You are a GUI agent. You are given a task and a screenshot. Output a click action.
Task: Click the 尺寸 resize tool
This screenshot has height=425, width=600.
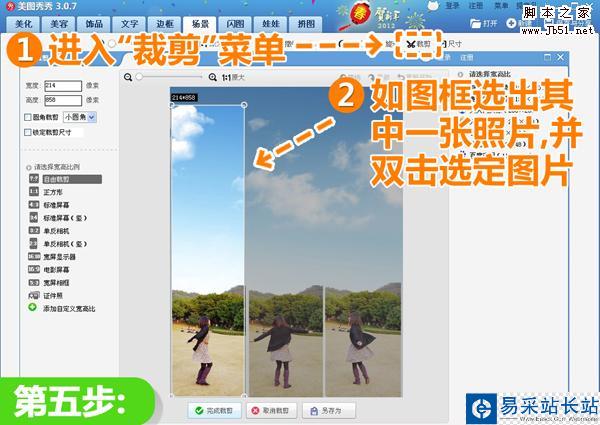(452, 44)
